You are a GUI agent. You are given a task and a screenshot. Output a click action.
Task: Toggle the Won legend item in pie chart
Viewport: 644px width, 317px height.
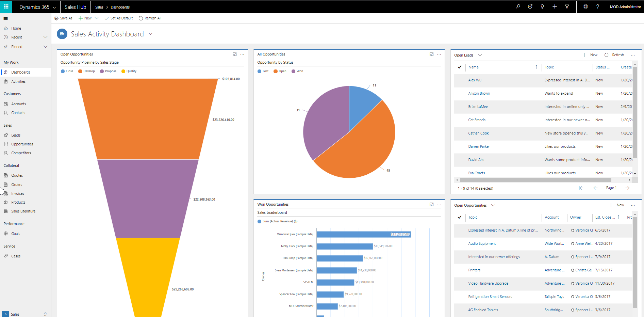[297, 71]
